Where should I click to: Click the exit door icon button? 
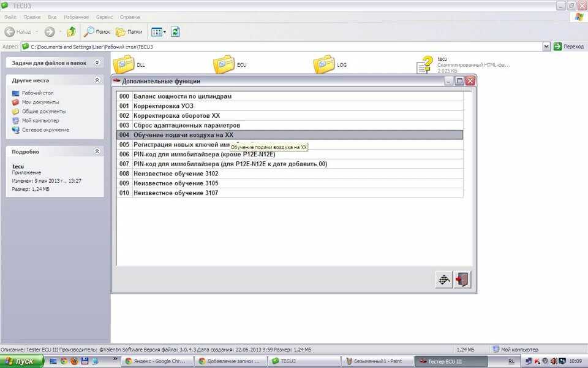pyautogui.click(x=462, y=280)
